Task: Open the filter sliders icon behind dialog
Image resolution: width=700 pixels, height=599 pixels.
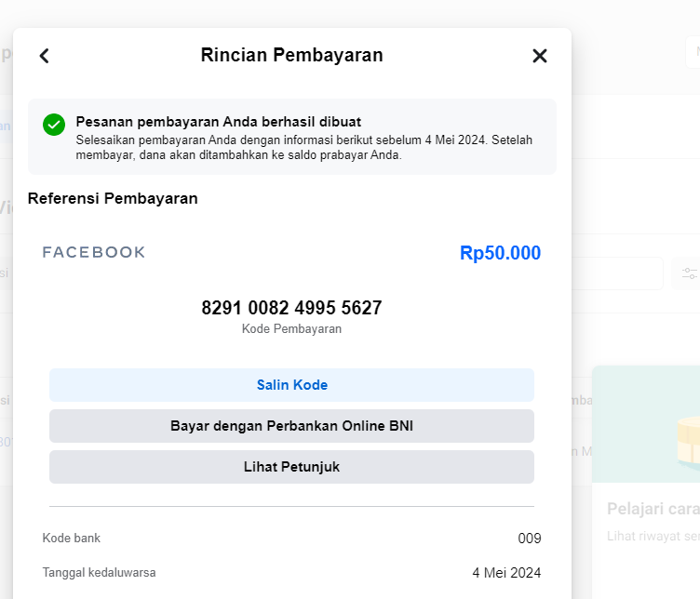Action: click(689, 273)
